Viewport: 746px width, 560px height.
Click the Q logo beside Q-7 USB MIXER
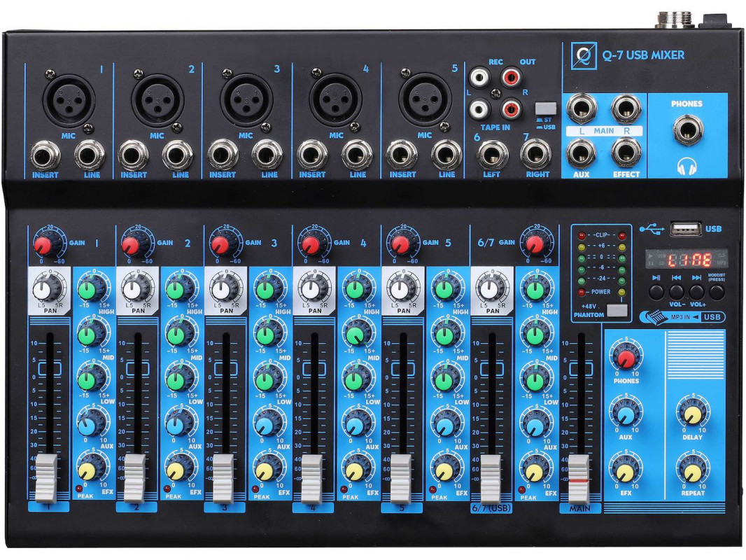click(x=584, y=56)
